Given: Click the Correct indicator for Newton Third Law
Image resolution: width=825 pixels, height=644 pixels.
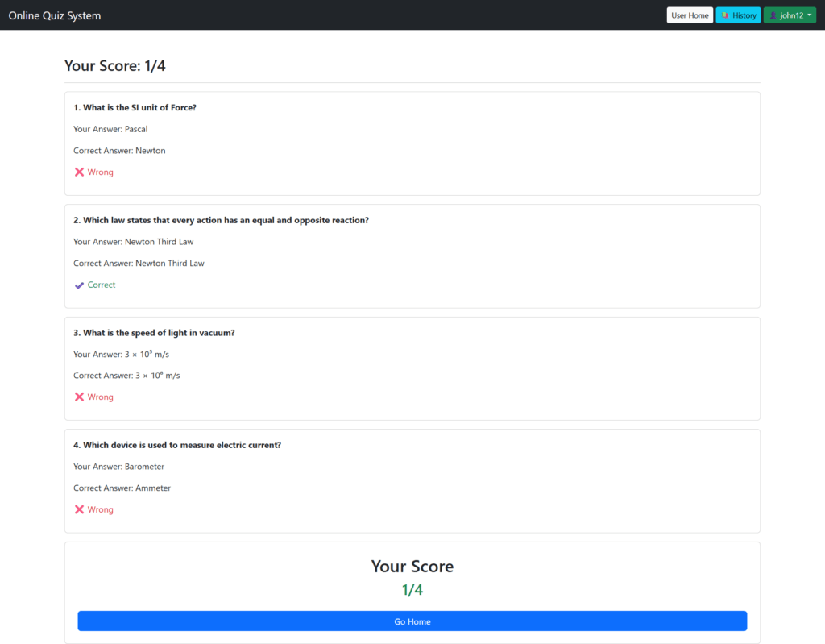Looking at the screenshot, I should pos(94,285).
